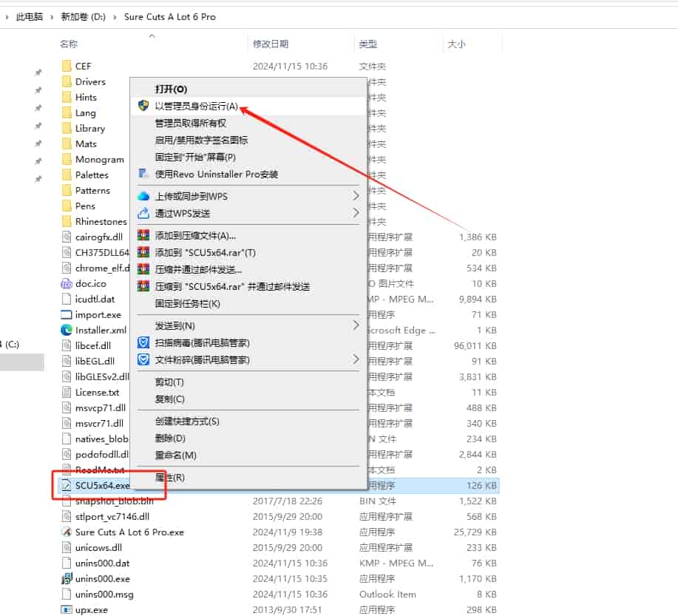Click the Sure Cuts A Lot 6 Pro.exe icon
Image resolution: width=678 pixels, height=616 pixels.
66,532
